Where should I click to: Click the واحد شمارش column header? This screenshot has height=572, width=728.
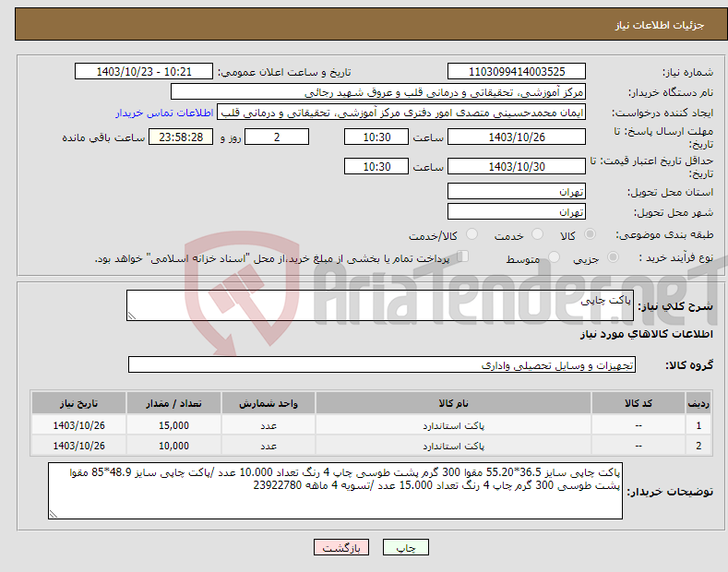269,403
